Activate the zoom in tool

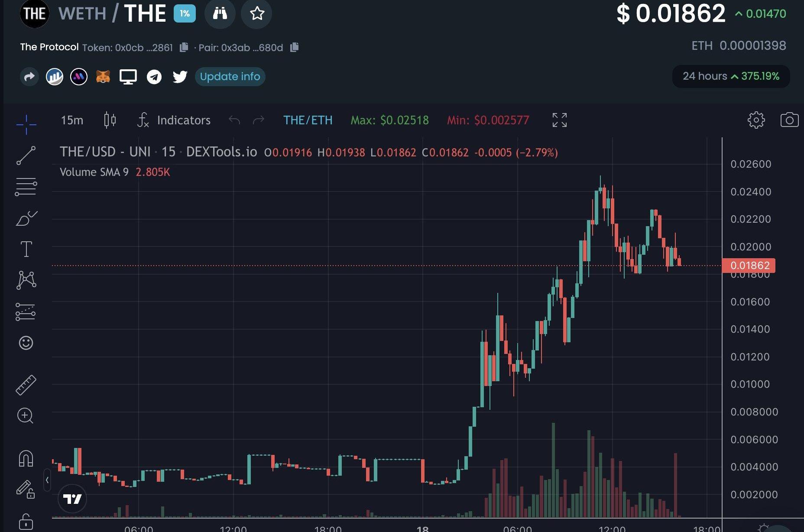(x=25, y=416)
